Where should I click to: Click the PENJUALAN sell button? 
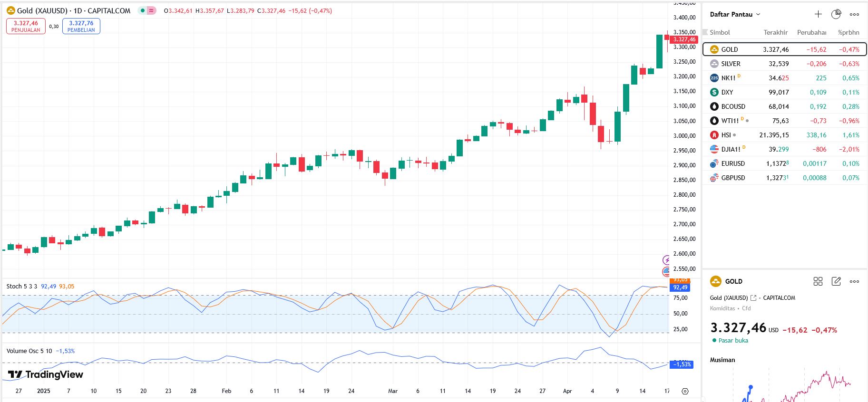(x=26, y=26)
